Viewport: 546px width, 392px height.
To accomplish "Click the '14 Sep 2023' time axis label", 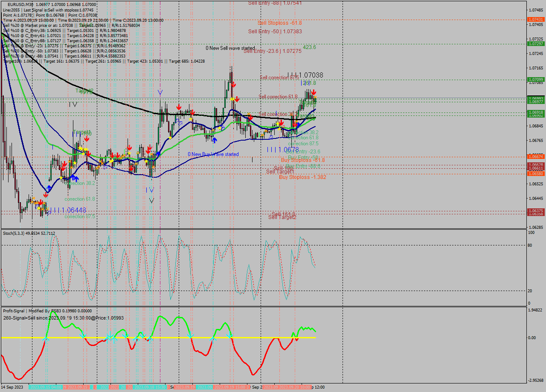I will pyautogui.click(x=12, y=387).
